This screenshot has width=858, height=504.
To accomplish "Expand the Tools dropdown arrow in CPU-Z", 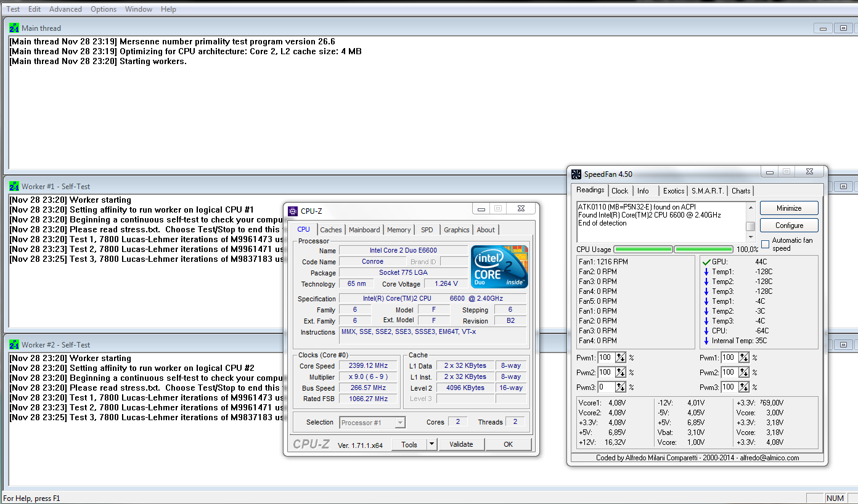I will click(x=431, y=444).
